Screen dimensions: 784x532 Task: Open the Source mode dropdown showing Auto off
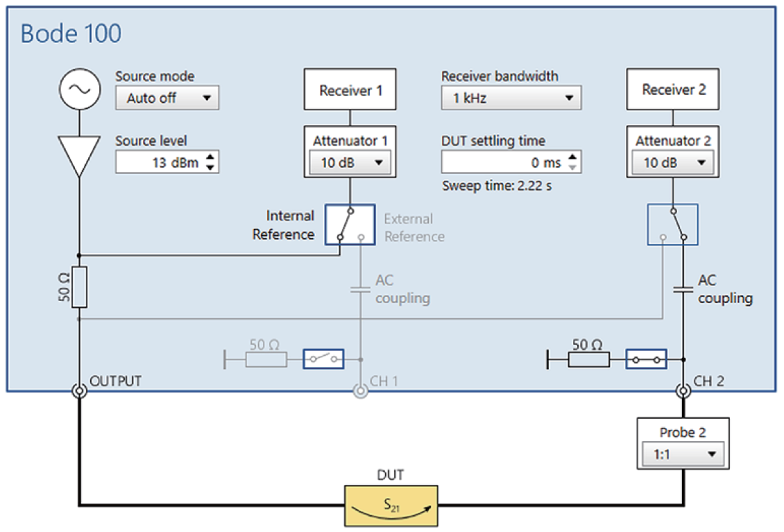(167, 98)
